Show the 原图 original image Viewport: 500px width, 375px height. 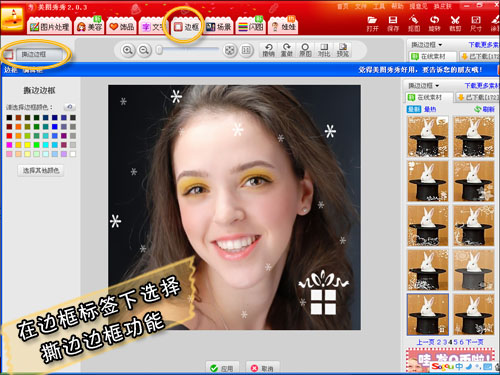(x=305, y=50)
